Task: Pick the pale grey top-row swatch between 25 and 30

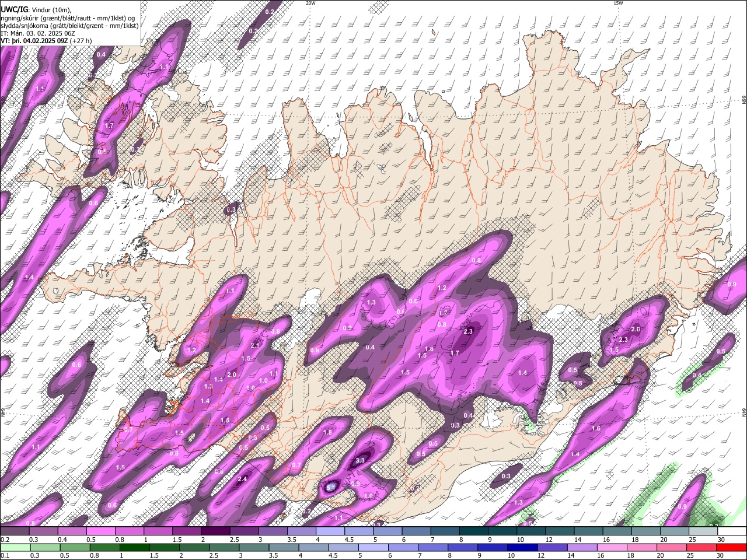Action: (703, 531)
